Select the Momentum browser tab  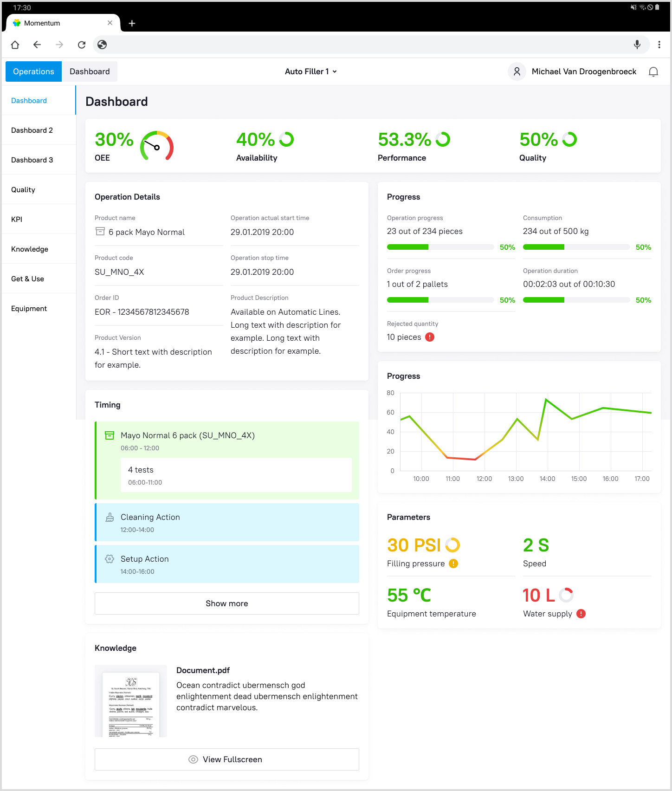pyautogui.click(x=63, y=23)
